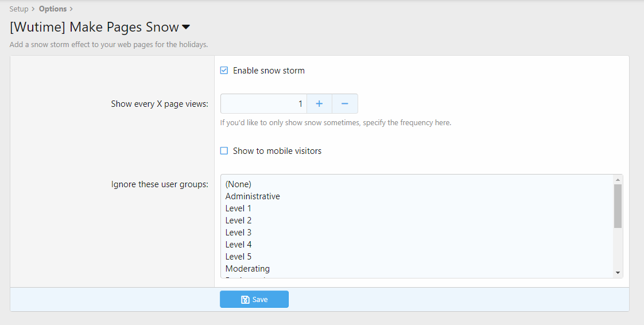
Task: Select Moderating user group
Action: (x=247, y=269)
